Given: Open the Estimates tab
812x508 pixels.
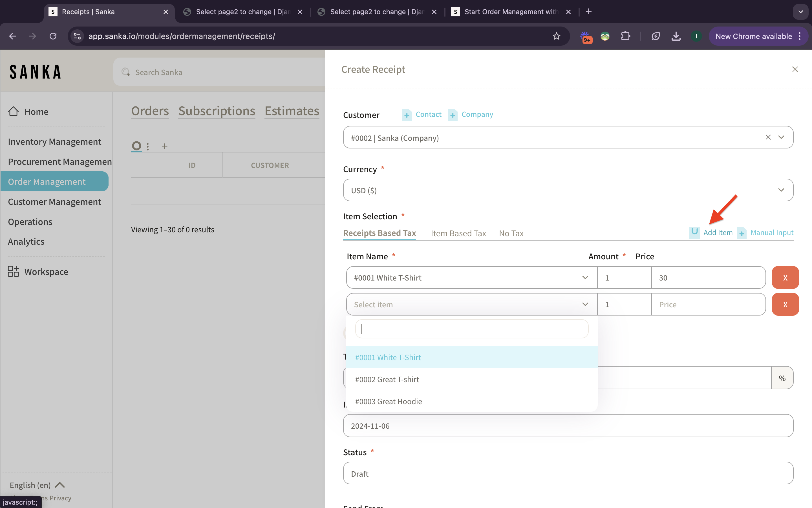Looking at the screenshot, I should click(x=292, y=111).
